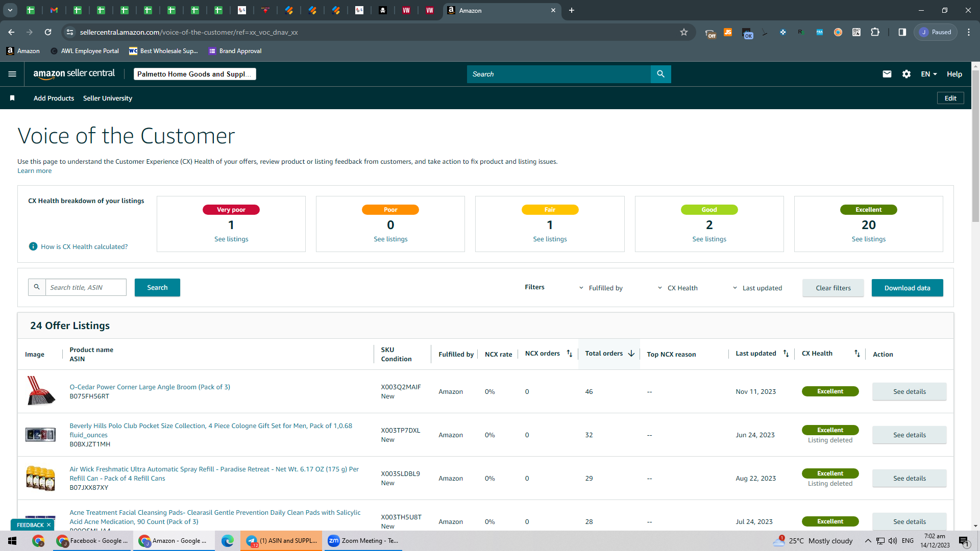The image size is (980, 551).
Task: Bookmark this page with the star icon
Action: click(x=684, y=32)
